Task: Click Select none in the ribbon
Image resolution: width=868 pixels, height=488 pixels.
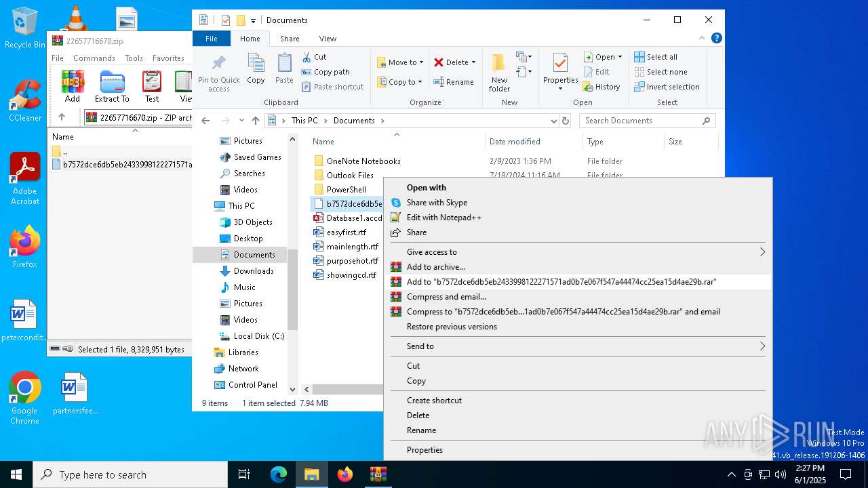Action: click(660, 72)
